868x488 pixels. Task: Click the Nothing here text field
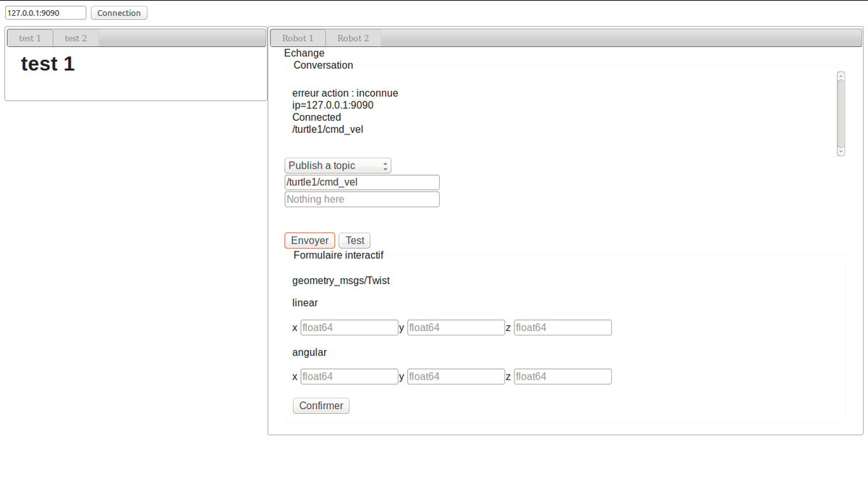[x=362, y=199]
